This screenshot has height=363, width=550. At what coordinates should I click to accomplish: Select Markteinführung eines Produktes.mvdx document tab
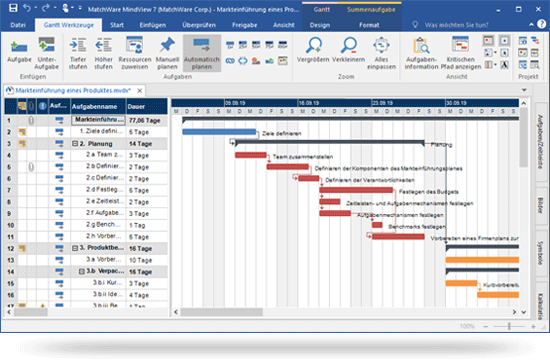(x=73, y=90)
